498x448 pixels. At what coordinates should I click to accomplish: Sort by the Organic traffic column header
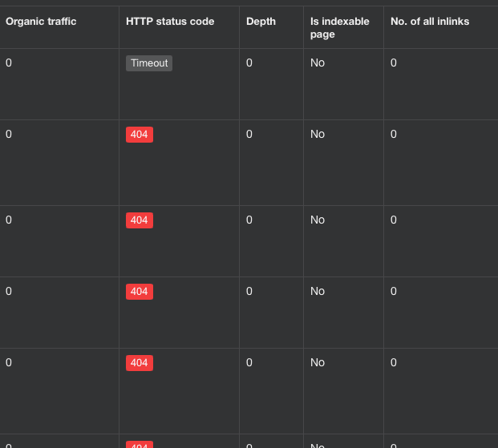41,22
